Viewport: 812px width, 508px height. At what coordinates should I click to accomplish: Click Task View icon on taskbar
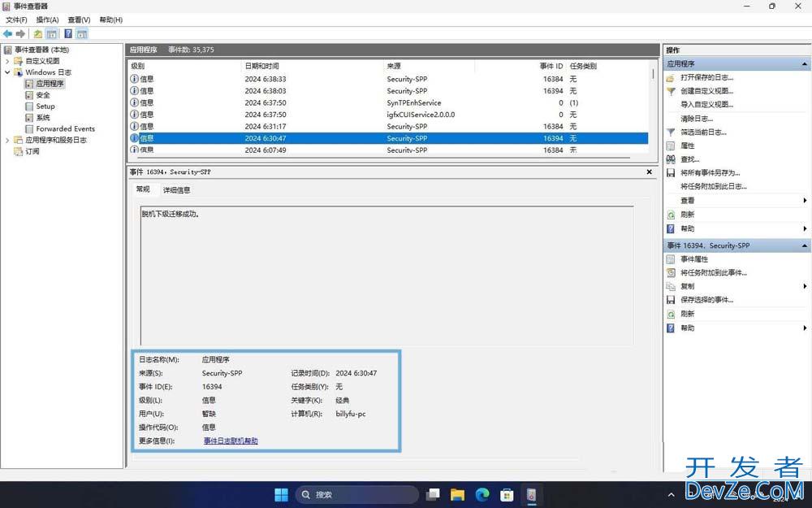click(433, 494)
